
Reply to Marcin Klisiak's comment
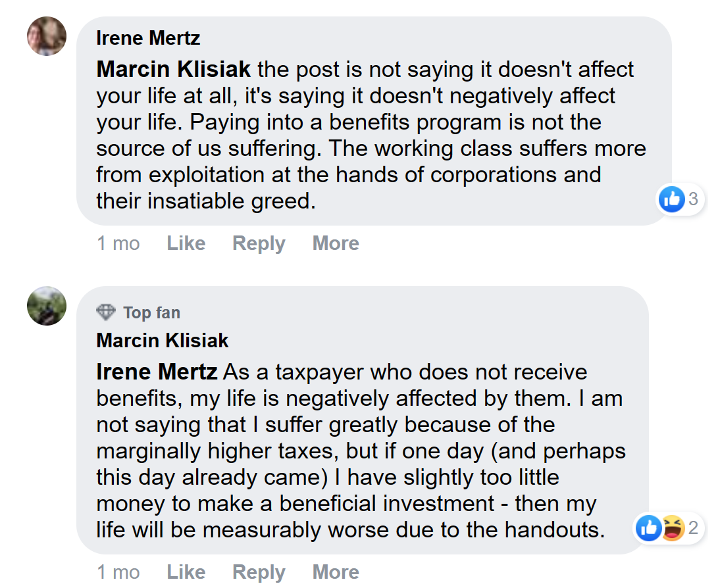(258, 572)
